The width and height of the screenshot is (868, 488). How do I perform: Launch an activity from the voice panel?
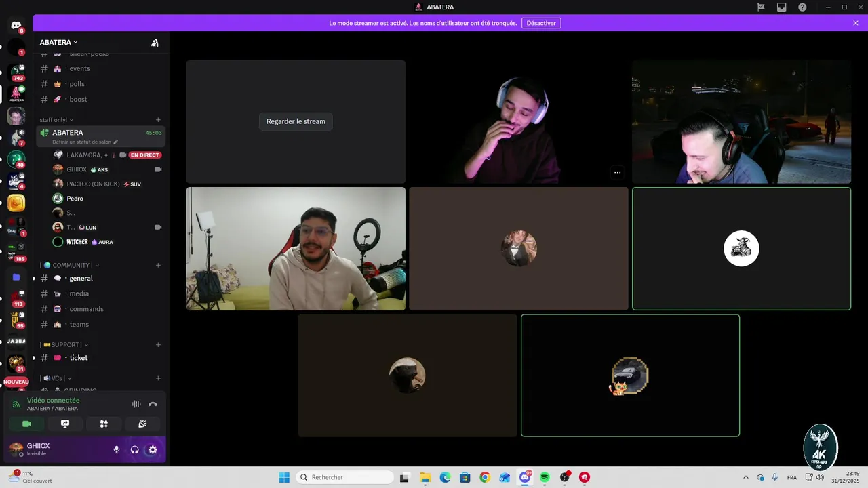(104, 424)
